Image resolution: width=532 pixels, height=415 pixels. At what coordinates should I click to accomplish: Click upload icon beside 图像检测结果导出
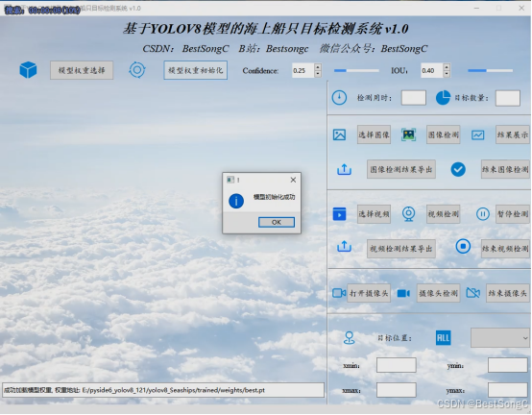[344, 169]
